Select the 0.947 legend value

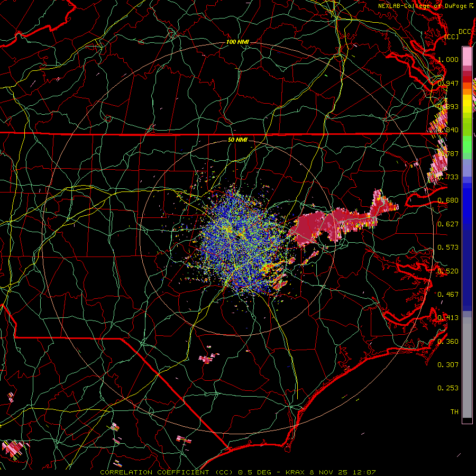[448, 83]
